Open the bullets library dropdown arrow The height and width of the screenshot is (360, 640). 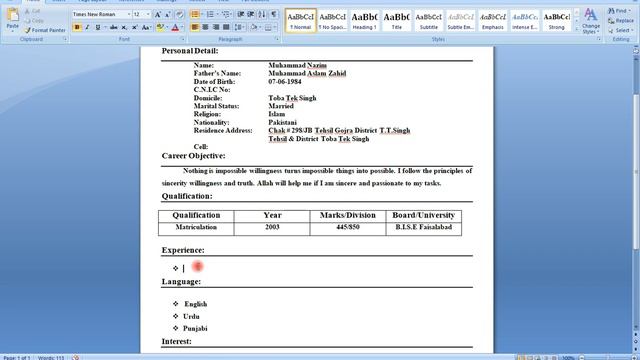coord(202,15)
